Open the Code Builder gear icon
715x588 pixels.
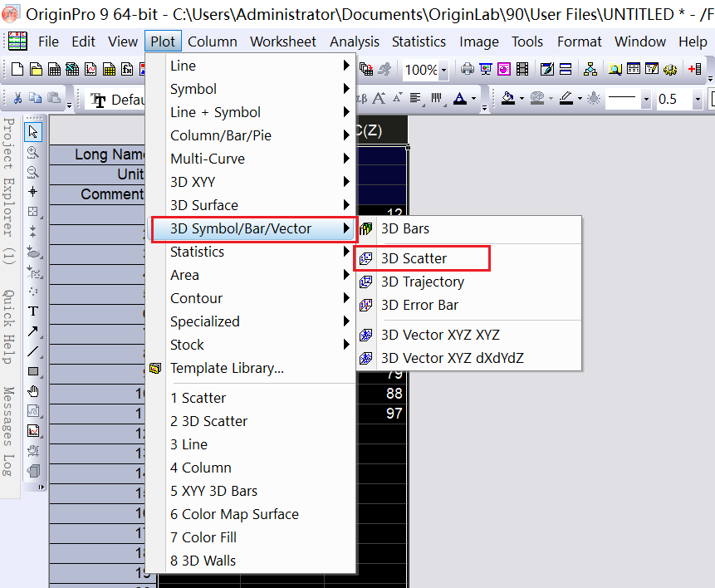click(x=670, y=69)
